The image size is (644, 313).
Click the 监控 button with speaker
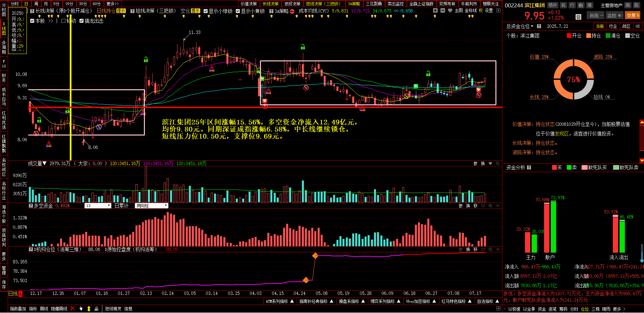pos(614,15)
